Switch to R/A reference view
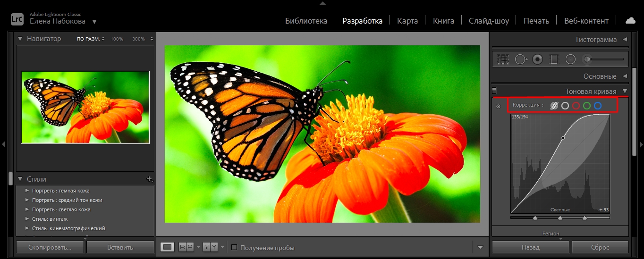This screenshot has height=259, width=644. pyautogui.click(x=186, y=247)
